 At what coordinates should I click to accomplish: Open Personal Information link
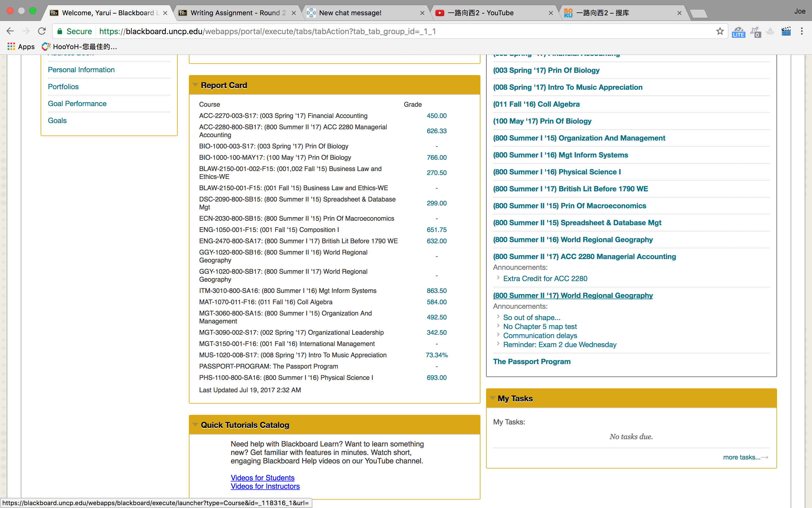point(81,69)
